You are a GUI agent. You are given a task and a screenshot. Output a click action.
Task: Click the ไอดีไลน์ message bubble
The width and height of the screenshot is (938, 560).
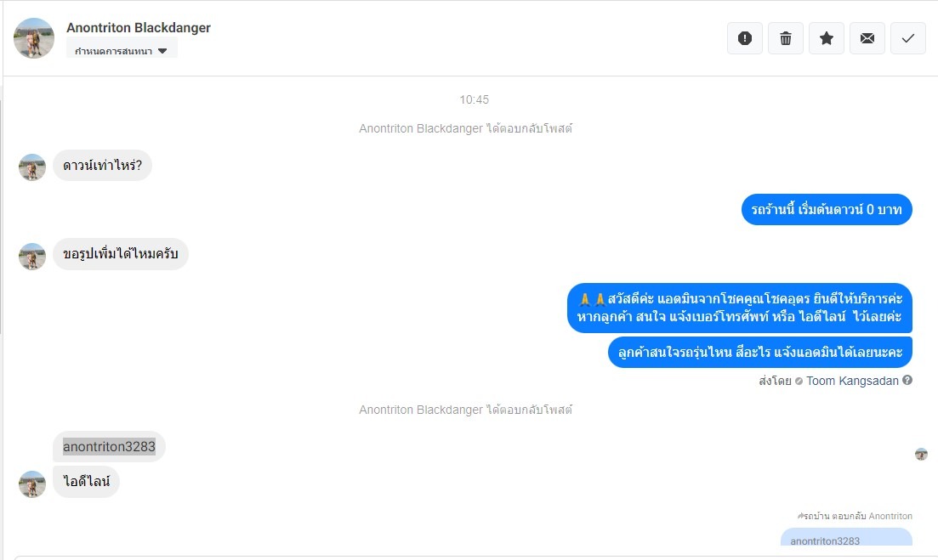pos(86,482)
